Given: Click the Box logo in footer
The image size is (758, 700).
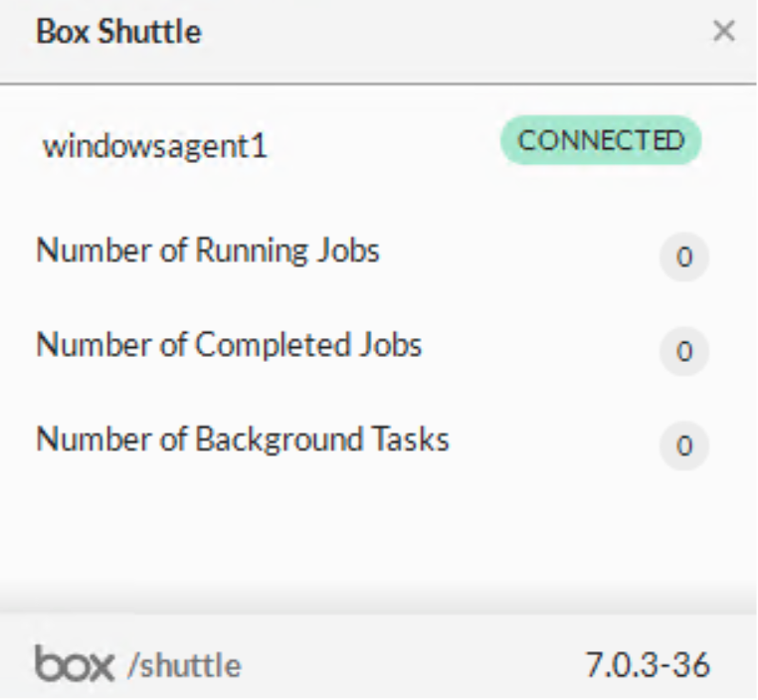Looking at the screenshot, I should coord(75,663).
